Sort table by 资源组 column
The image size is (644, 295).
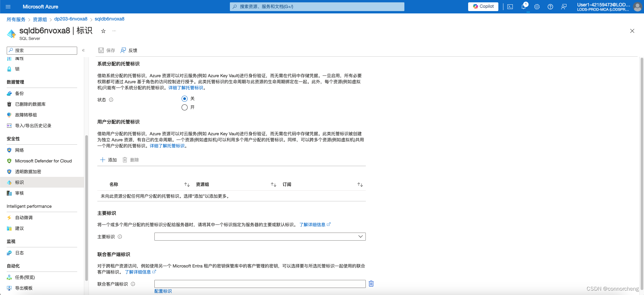(x=274, y=185)
